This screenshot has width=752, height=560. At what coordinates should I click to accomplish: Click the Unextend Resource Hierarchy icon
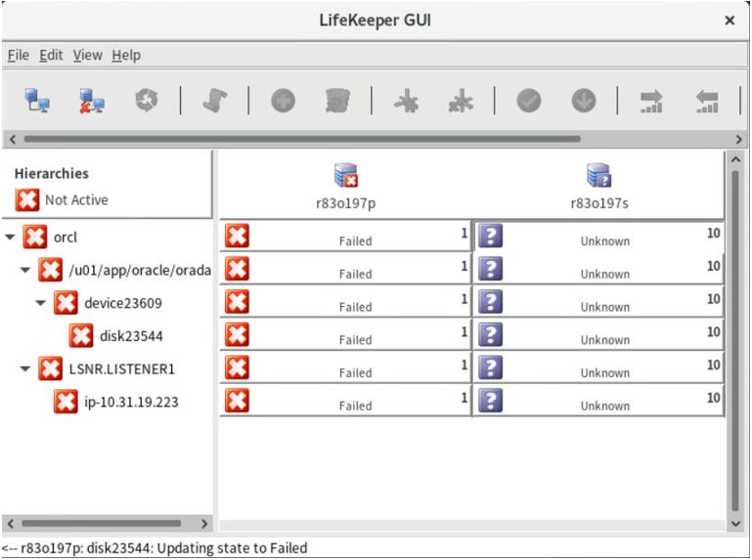(707, 102)
